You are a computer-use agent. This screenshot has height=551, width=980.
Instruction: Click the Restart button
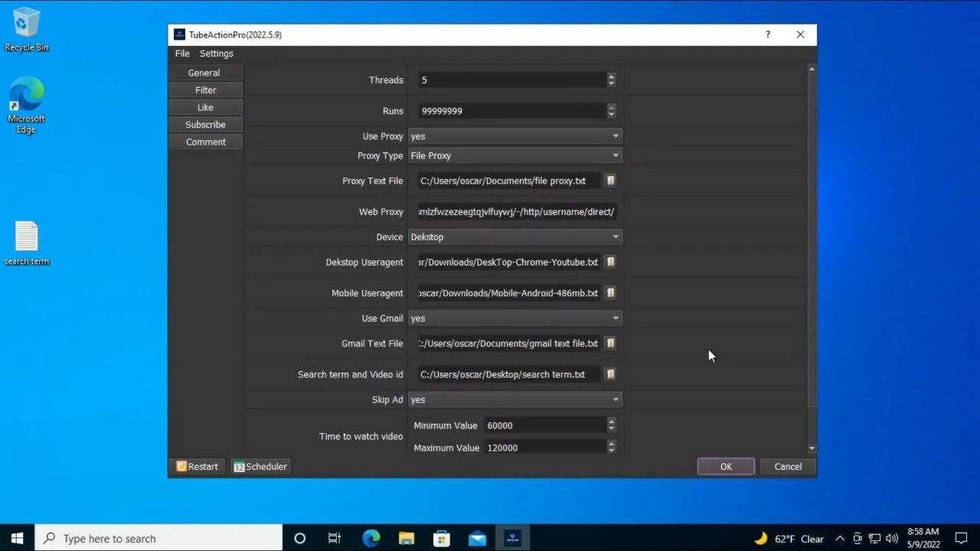tap(198, 467)
